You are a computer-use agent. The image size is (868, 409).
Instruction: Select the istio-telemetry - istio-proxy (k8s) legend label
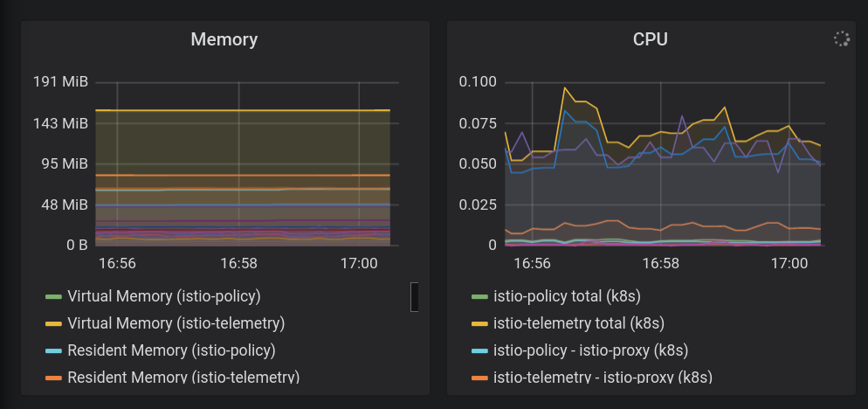pyautogui.click(x=603, y=378)
